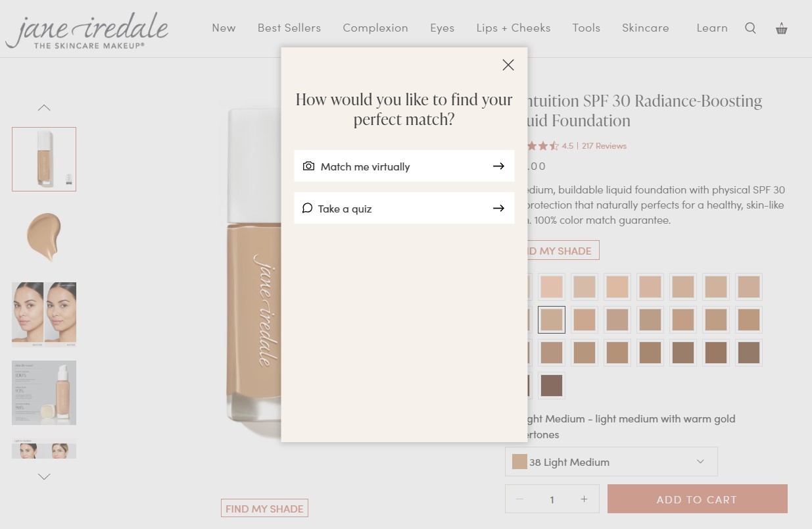Image resolution: width=812 pixels, height=529 pixels.
Task: Click the quantity field showing 1
Action: [x=552, y=499]
